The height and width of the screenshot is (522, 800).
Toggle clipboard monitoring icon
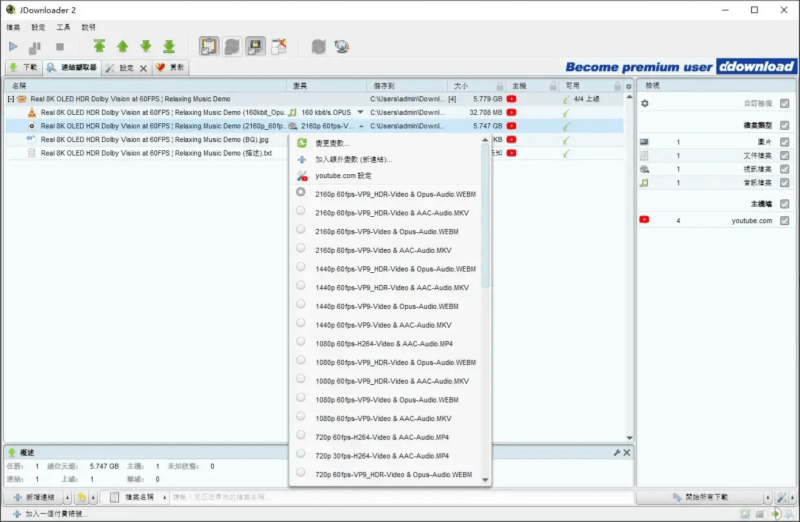point(209,46)
